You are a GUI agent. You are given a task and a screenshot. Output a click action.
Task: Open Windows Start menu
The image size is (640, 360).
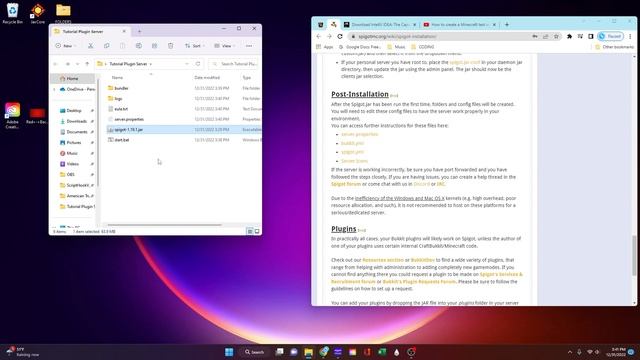229,352
